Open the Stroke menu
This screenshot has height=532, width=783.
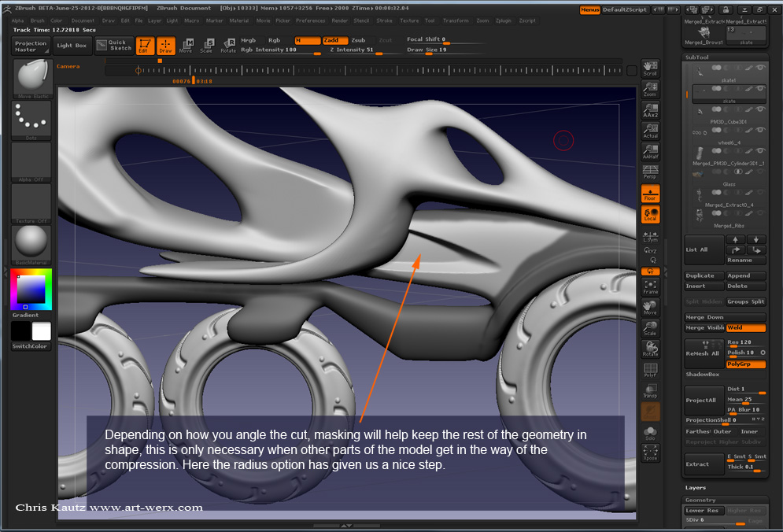click(x=385, y=21)
